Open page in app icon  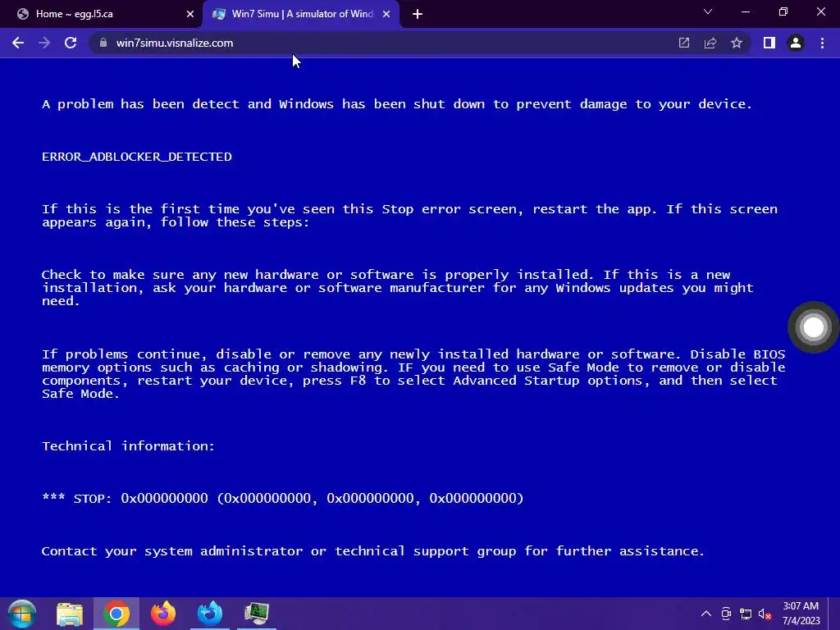click(684, 43)
